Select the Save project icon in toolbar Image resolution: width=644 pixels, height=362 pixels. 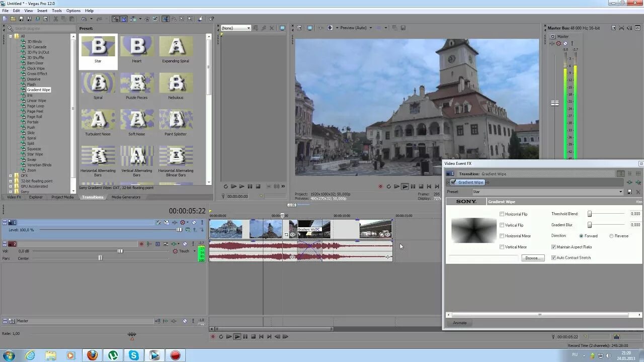coord(20,19)
